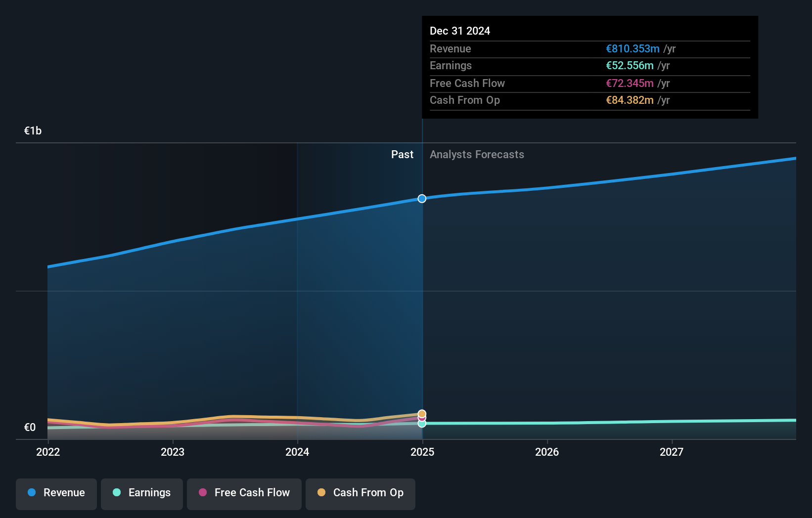
Task: Click the 2023 x-axis label
Action: point(173,452)
